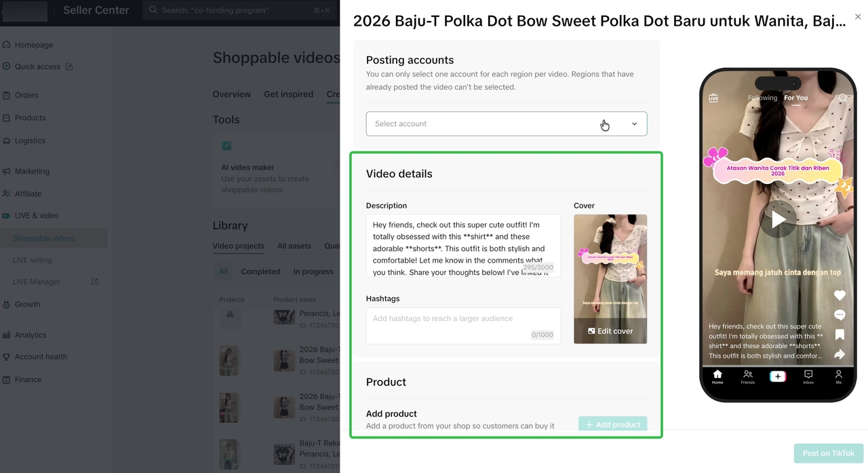Click into the Description text box
868x473 pixels.
[x=463, y=246]
